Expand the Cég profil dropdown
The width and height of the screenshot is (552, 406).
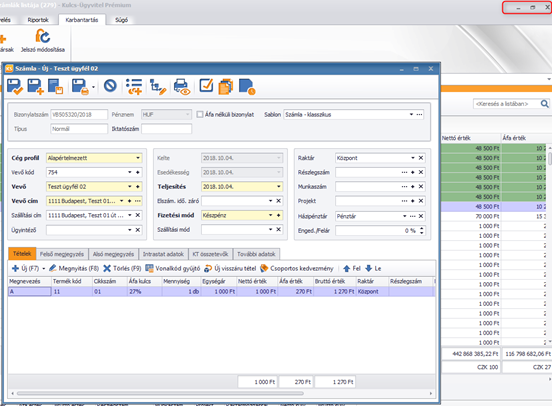[138, 158]
